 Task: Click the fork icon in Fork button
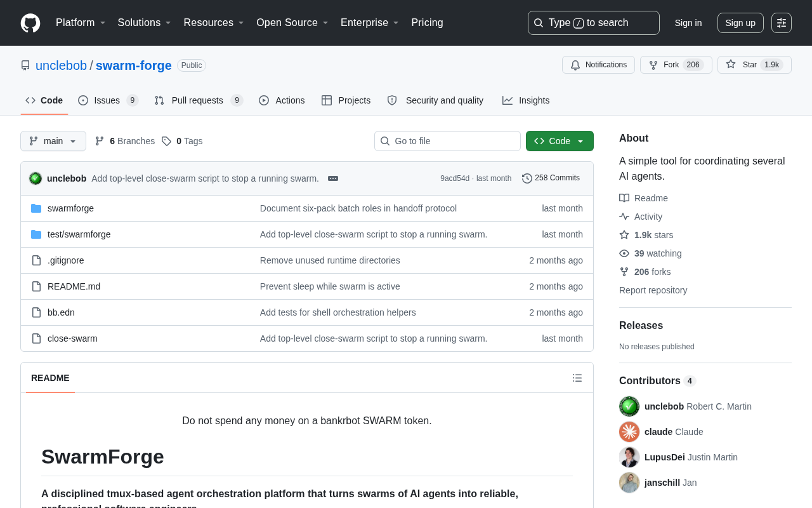pyautogui.click(x=653, y=65)
